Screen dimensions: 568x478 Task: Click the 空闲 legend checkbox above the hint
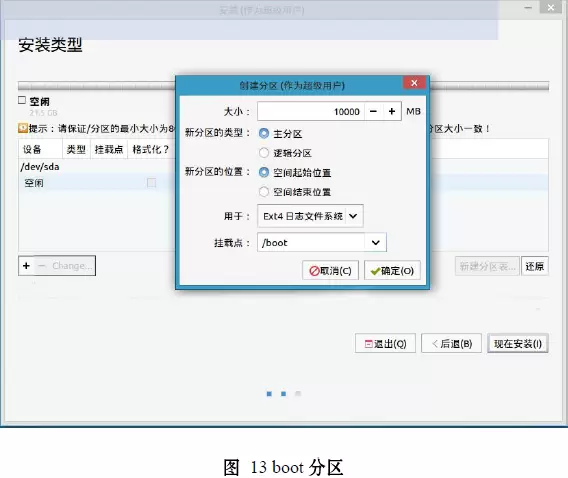pyautogui.click(x=22, y=100)
